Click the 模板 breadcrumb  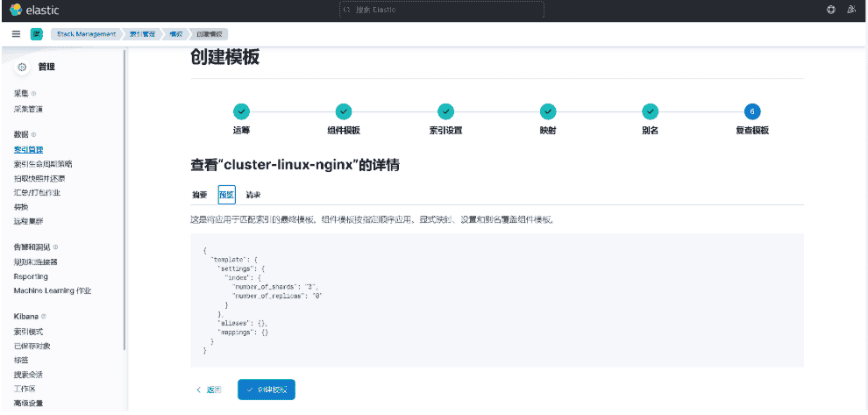tap(175, 34)
